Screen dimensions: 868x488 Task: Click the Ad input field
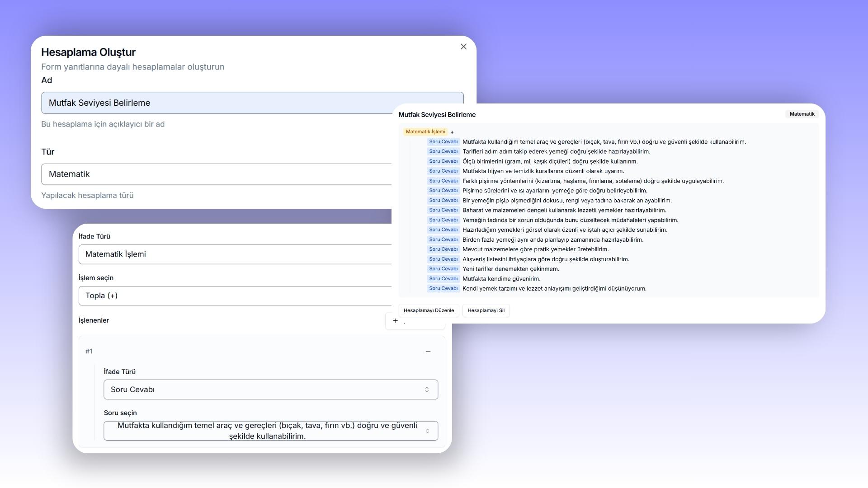[x=217, y=103]
